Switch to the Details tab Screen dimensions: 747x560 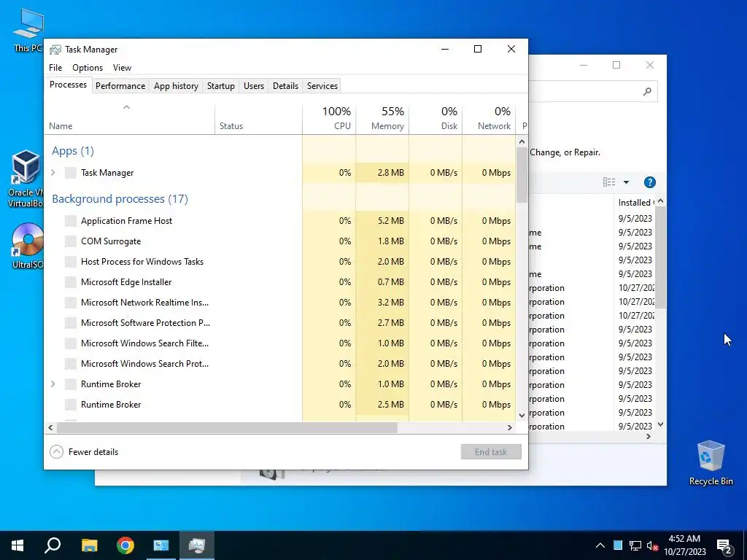point(285,86)
